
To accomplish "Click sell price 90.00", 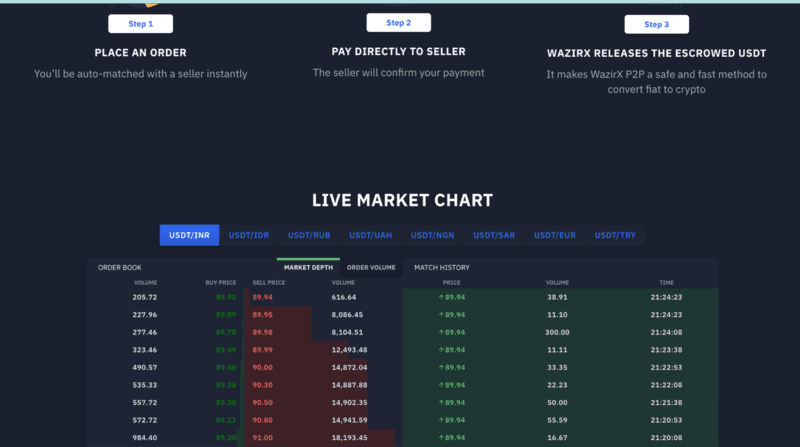I will pos(262,367).
